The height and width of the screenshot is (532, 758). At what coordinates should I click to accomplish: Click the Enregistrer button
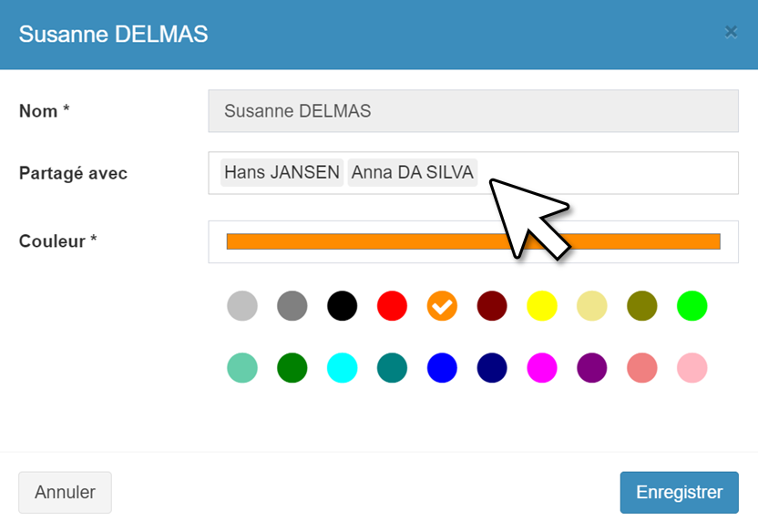tap(679, 493)
